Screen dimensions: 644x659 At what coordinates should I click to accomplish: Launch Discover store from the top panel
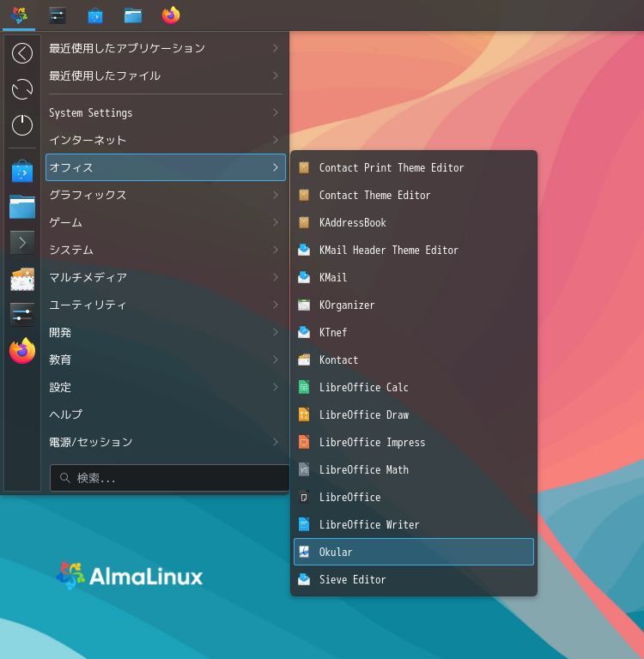click(95, 16)
